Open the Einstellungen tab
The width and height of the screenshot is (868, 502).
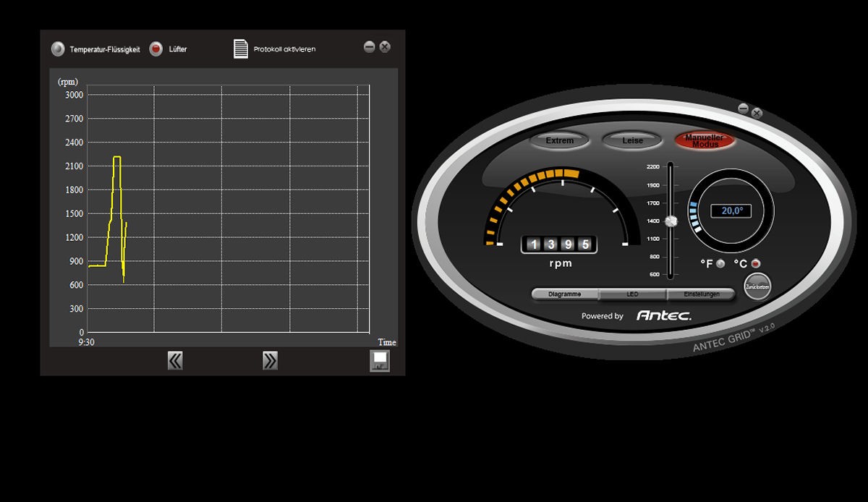[x=701, y=294]
